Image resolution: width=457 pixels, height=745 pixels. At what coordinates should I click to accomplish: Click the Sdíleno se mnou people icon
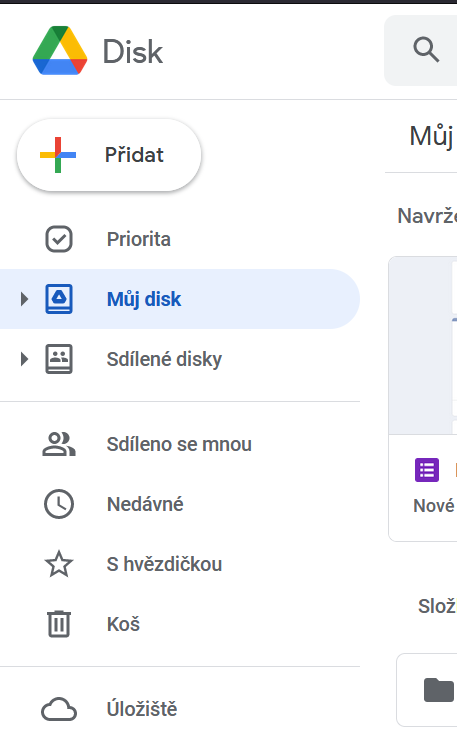pos(59,444)
